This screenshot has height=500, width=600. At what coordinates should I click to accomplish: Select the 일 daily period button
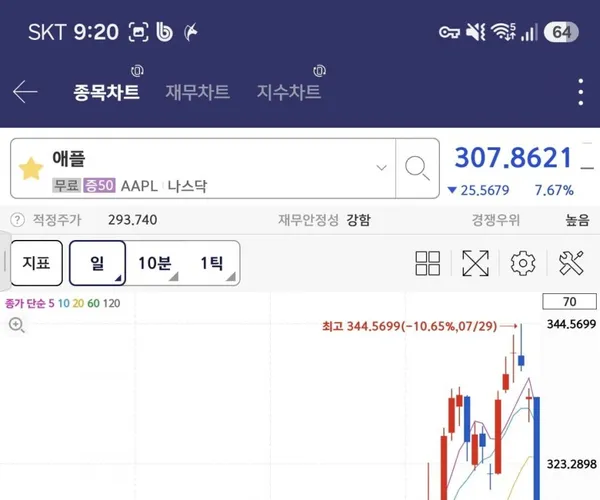click(98, 263)
